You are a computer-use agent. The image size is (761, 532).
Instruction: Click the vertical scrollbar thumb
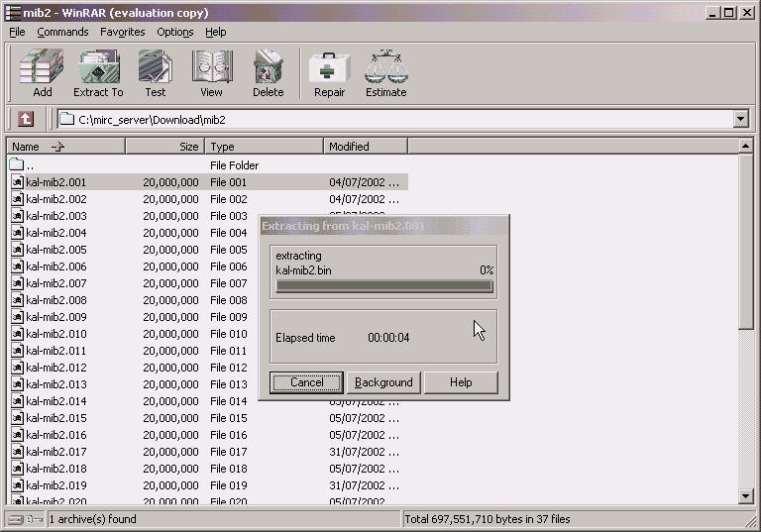745,242
